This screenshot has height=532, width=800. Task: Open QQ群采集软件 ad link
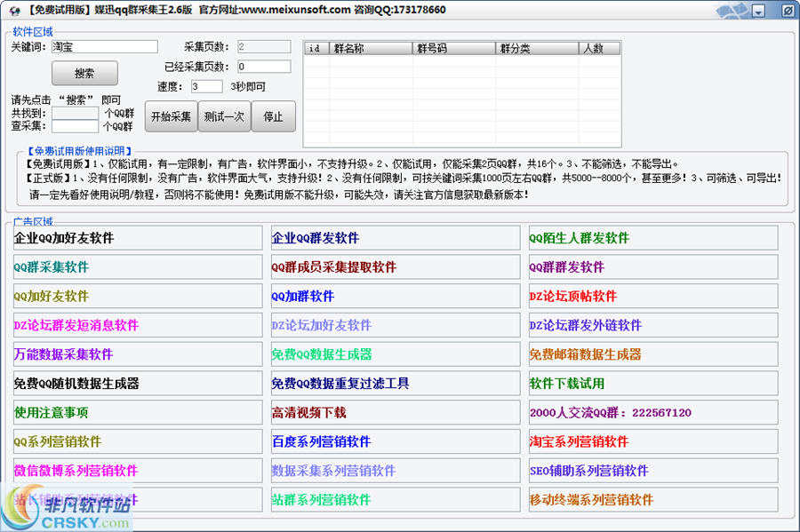[138, 267]
